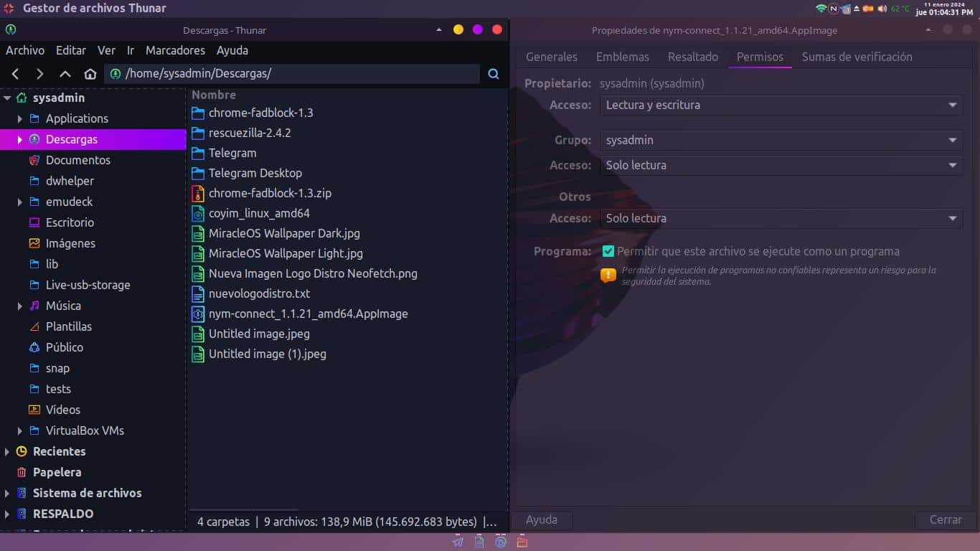
Task: Go up to the parent folder
Action: point(65,74)
